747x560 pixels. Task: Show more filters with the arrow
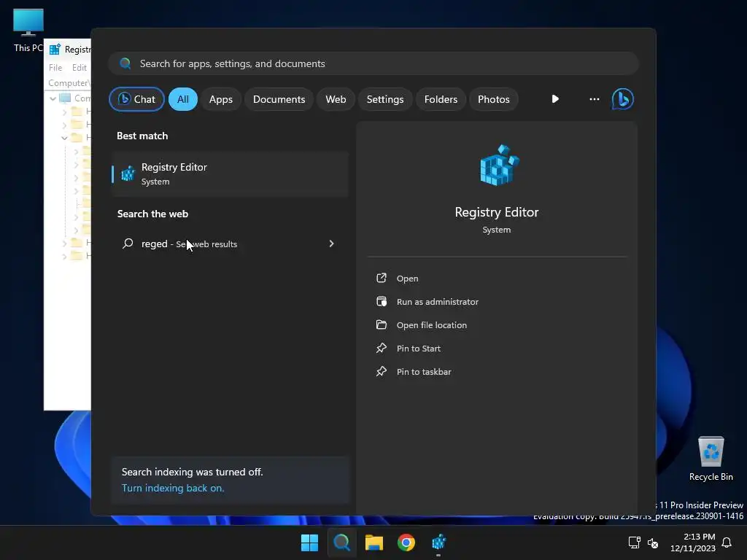555,99
